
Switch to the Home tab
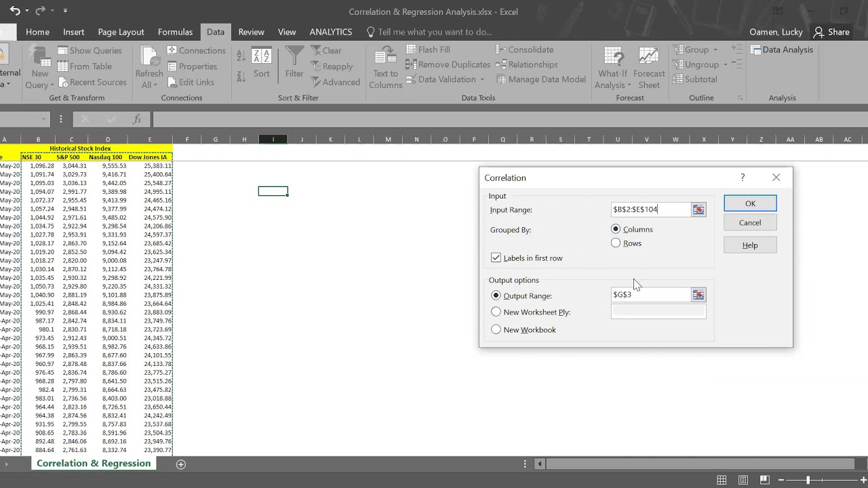point(37,32)
